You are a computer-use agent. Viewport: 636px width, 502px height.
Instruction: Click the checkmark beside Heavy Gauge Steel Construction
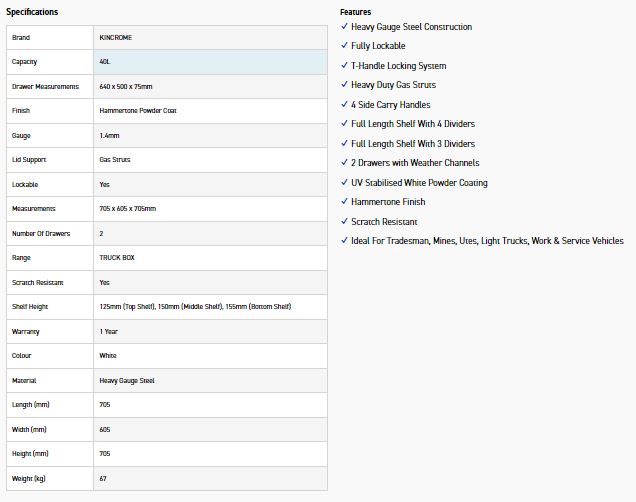344,27
